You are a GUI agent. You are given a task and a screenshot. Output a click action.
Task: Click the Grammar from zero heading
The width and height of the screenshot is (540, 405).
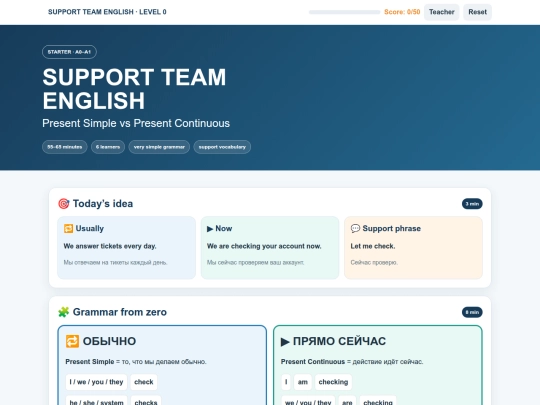(120, 312)
